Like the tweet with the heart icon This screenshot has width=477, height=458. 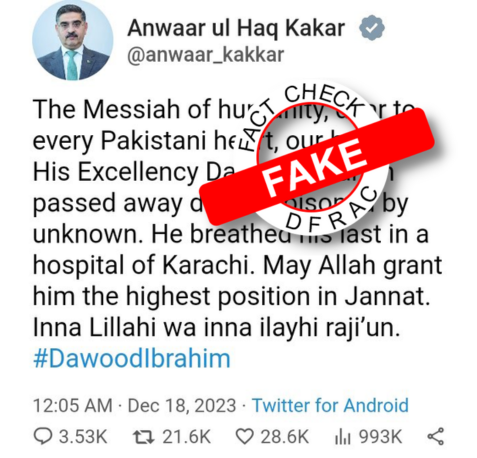click(245, 437)
